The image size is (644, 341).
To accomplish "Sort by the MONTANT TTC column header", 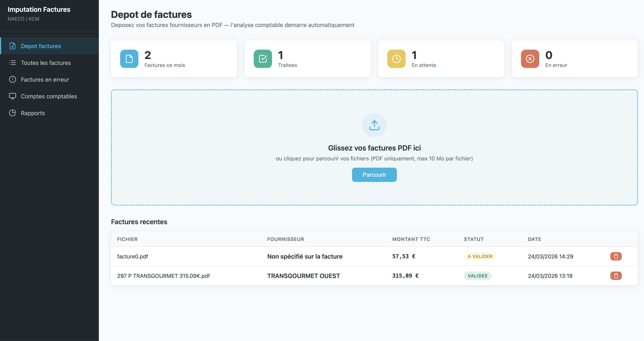I will click(411, 239).
